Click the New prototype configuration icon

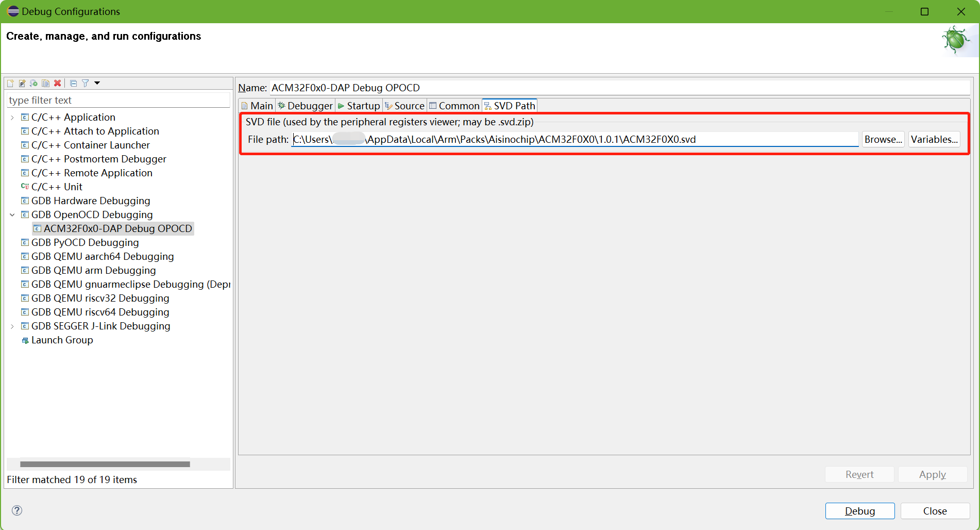click(x=22, y=83)
